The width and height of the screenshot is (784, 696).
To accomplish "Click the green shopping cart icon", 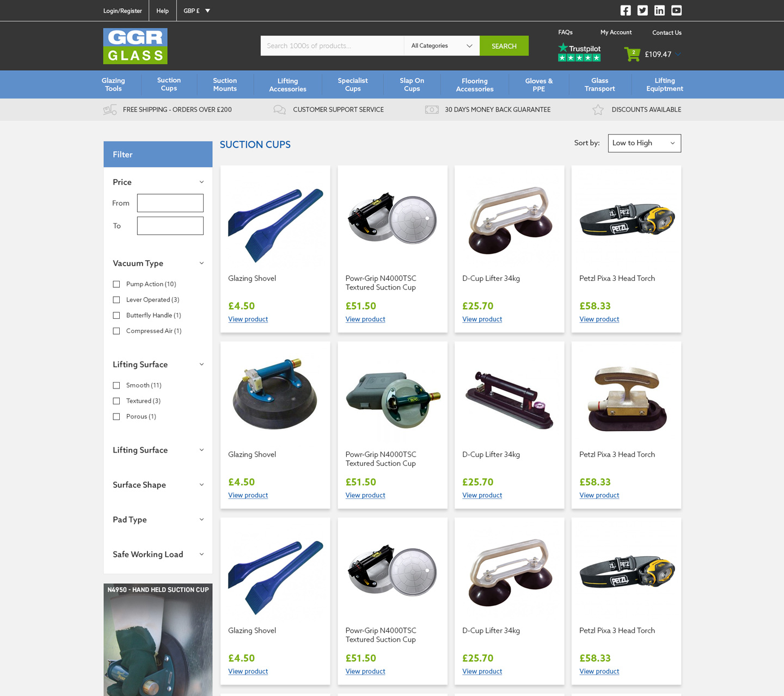I will point(632,54).
